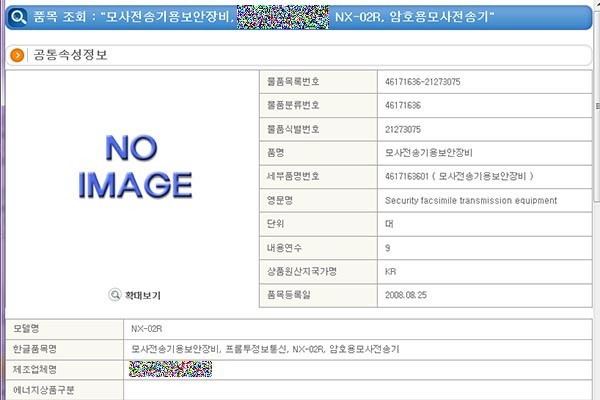This screenshot has width=600, height=400.
Task: Select the 단위 value 대
Action: coord(389,224)
